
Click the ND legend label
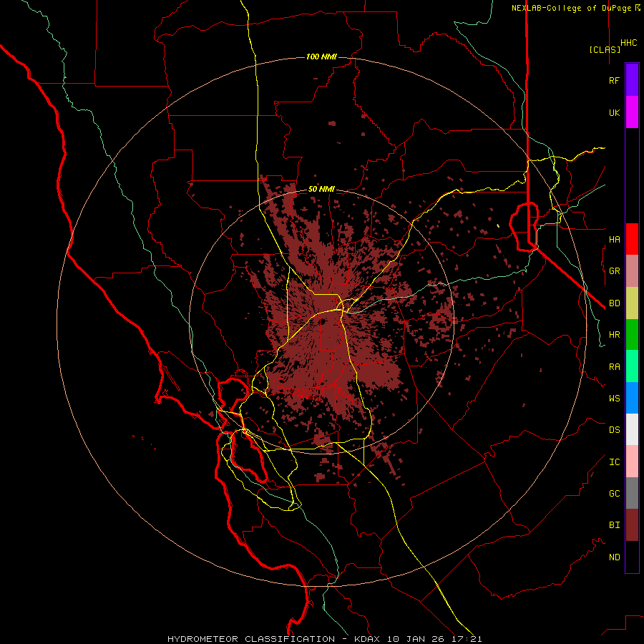[x=614, y=557]
